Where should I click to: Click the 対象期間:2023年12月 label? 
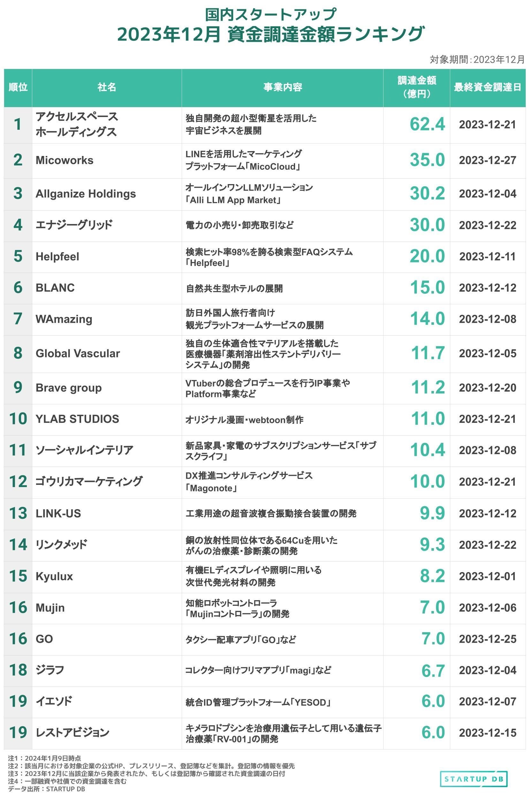[477, 60]
